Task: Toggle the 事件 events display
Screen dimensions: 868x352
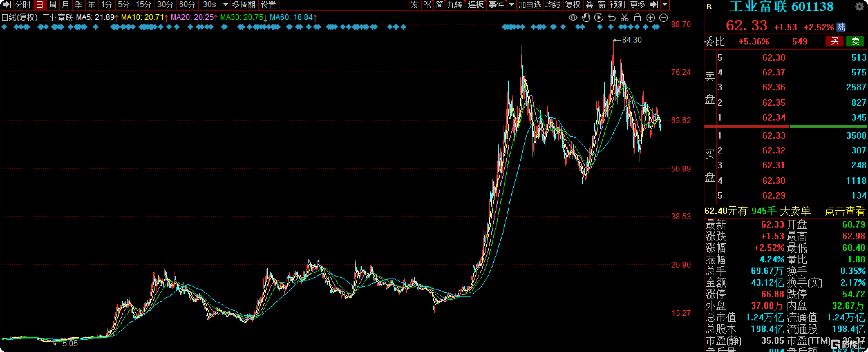Action: pyautogui.click(x=496, y=5)
